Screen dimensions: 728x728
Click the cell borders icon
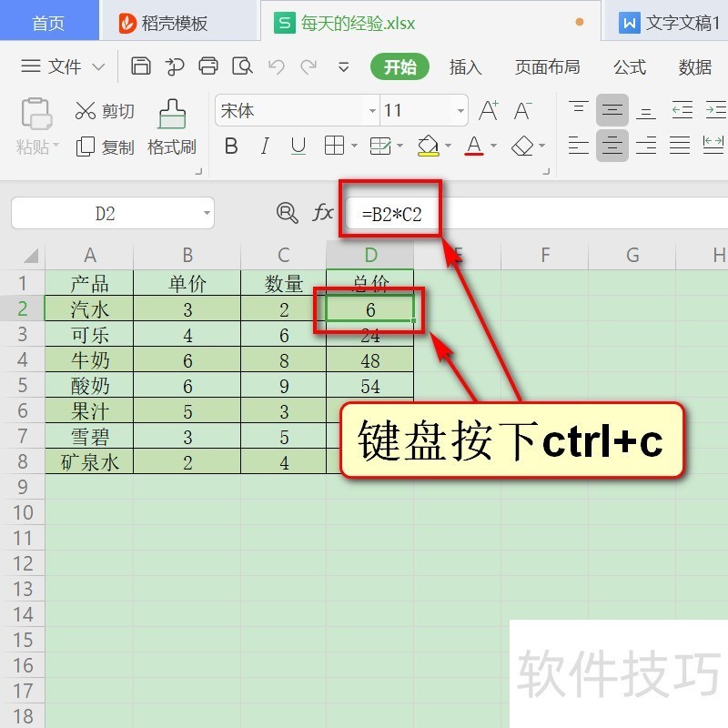coord(334,146)
